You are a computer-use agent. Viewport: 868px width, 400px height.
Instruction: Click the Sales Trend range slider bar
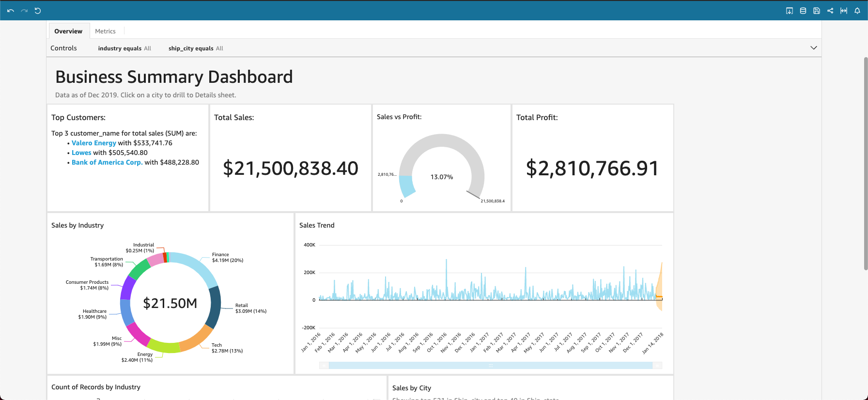tap(490, 366)
